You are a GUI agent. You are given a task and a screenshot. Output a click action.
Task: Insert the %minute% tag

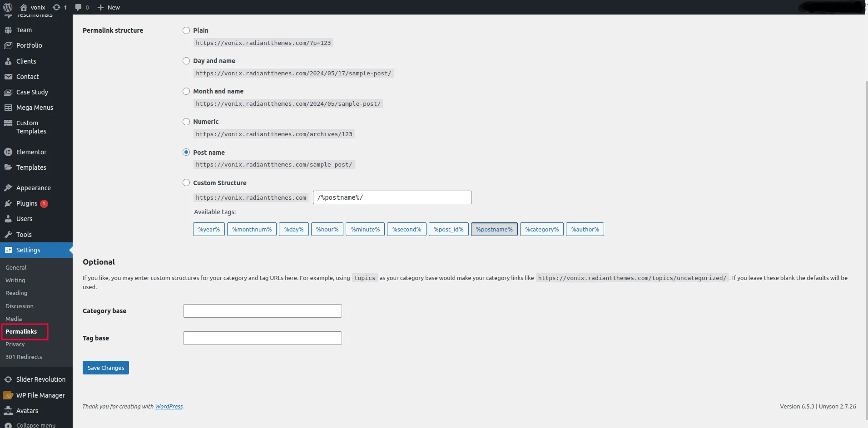click(365, 229)
